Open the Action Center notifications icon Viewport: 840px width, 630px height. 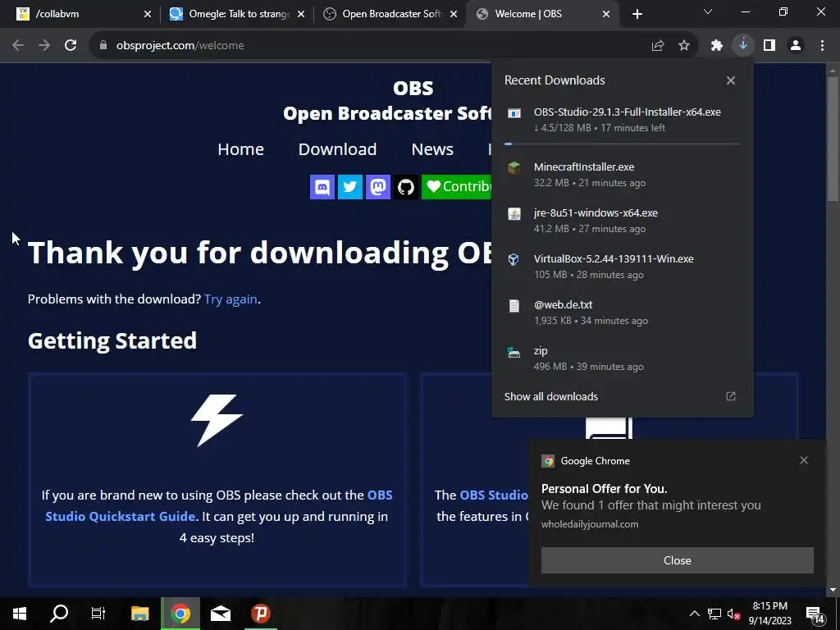pos(815,614)
